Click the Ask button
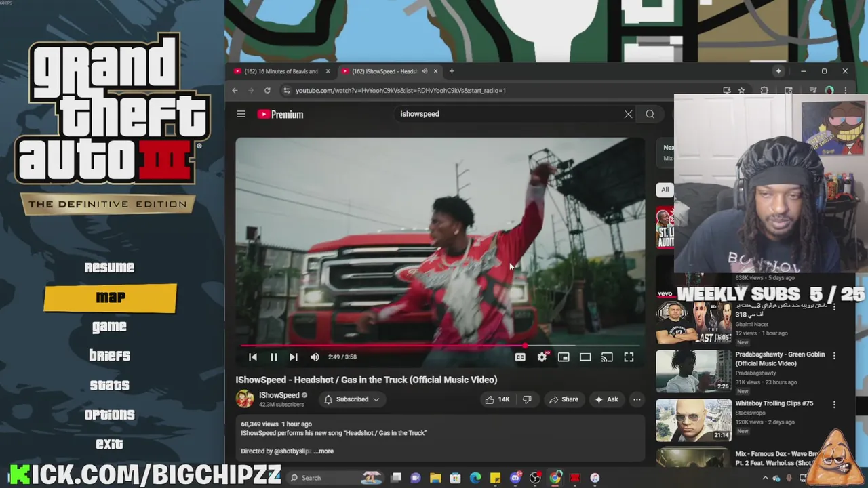Viewport: 868px width, 488px height. pyautogui.click(x=606, y=399)
